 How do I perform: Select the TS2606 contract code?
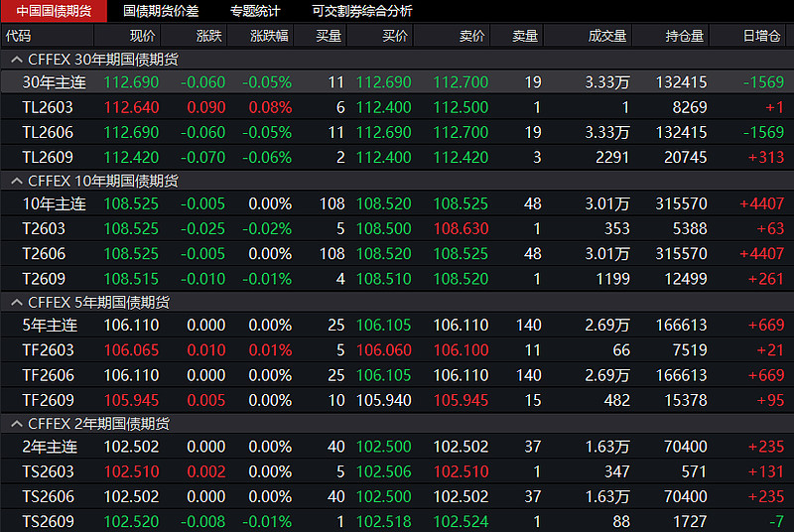point(48,496)
